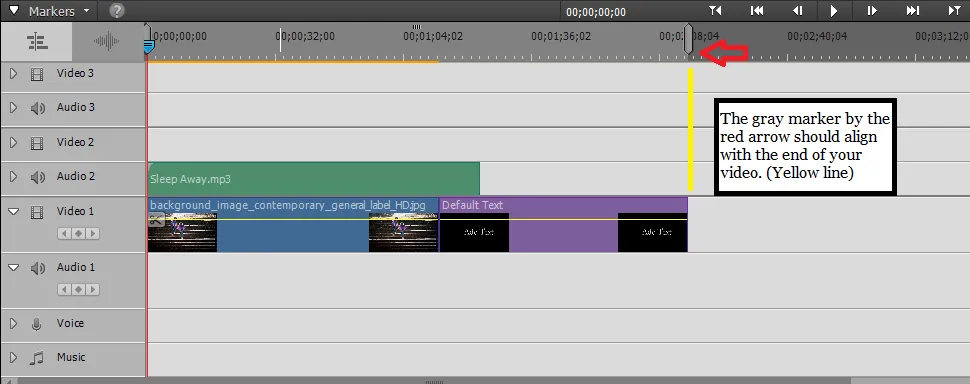Image resolution: width=970 pixels, height=384 pixels.
Task: Click the current timecode field in the header
Action: pyautogui.click(x=595, y=12)
